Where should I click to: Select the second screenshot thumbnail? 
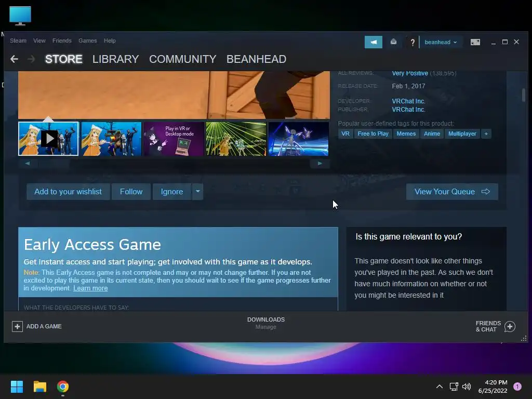coord(111,139)
